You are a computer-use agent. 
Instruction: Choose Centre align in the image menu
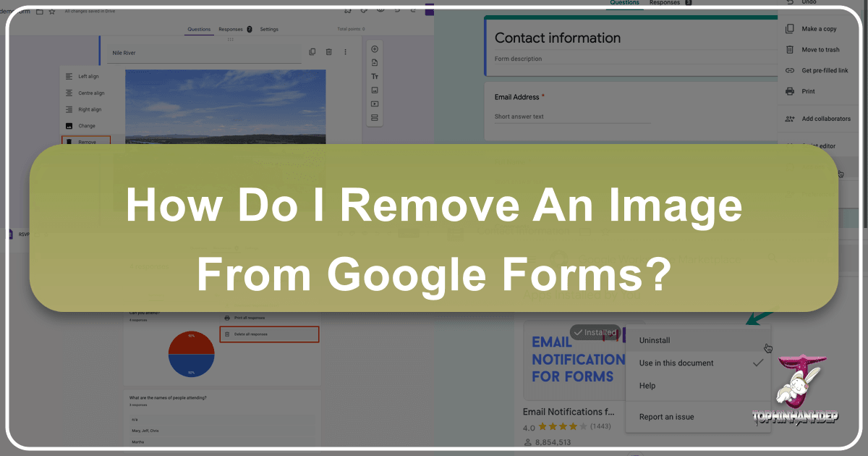pos(90,93)
